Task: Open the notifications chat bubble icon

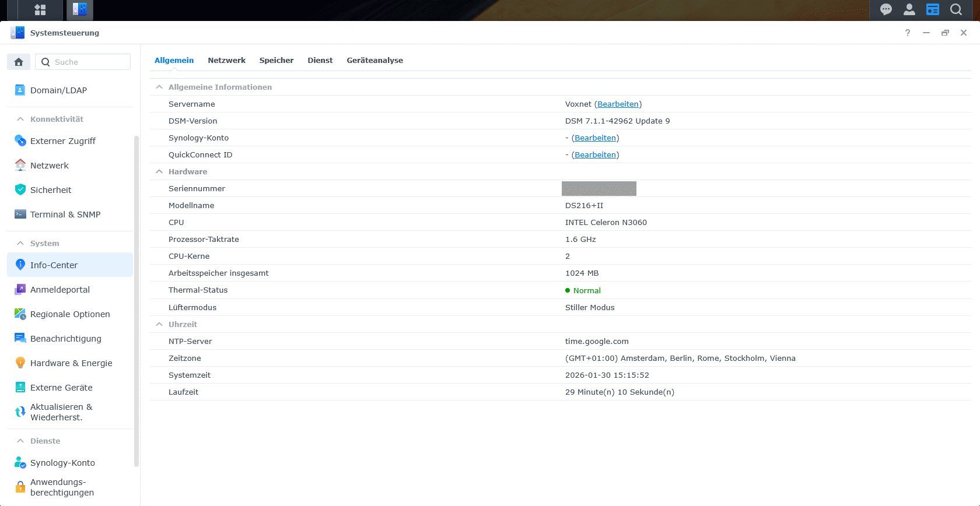Action: (886, 10)
